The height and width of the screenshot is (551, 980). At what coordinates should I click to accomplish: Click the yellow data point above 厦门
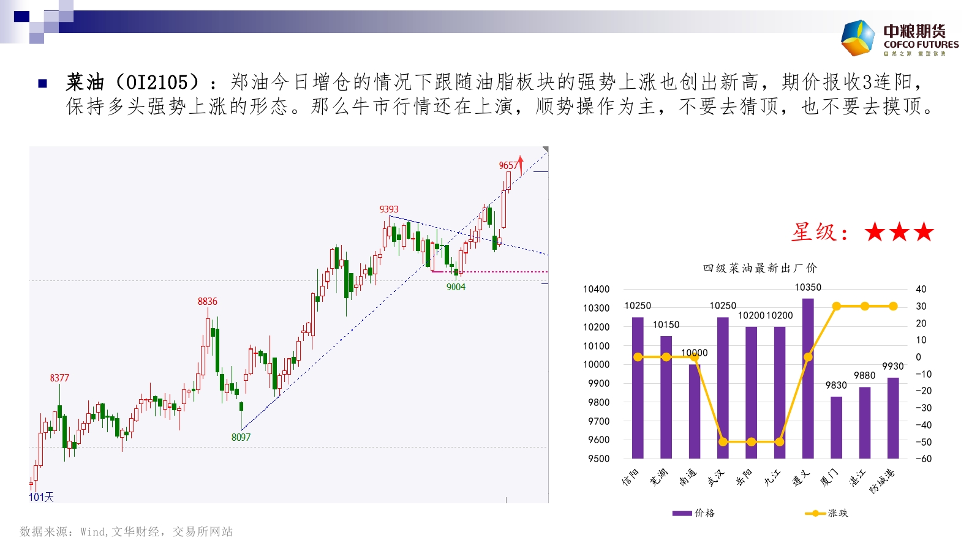pos(836,306)
